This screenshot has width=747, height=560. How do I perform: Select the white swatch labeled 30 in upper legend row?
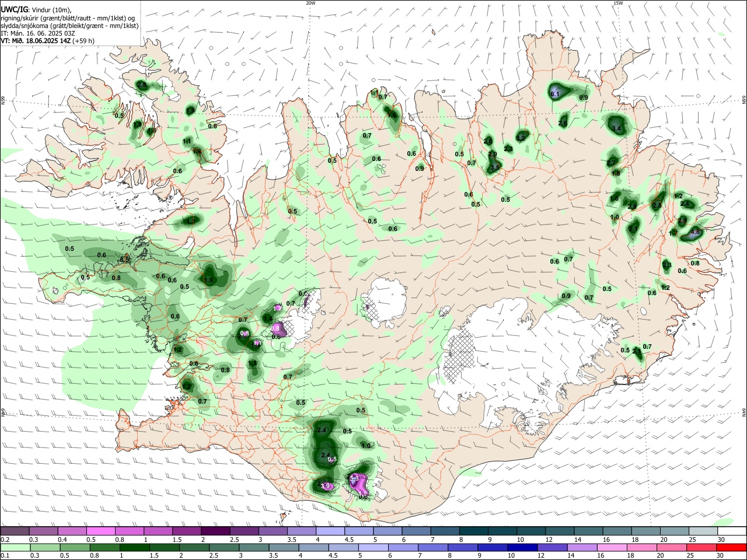click(x=732, y=531)
